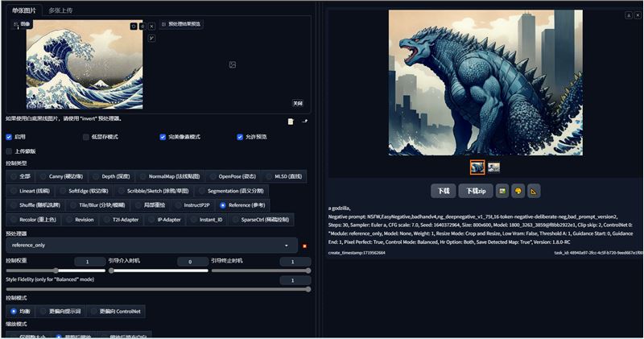Open the reference_only preprocessor dropdown
The width and height of the screenshot is (644, 339).
pyautogui.click(x=151, y=246)
